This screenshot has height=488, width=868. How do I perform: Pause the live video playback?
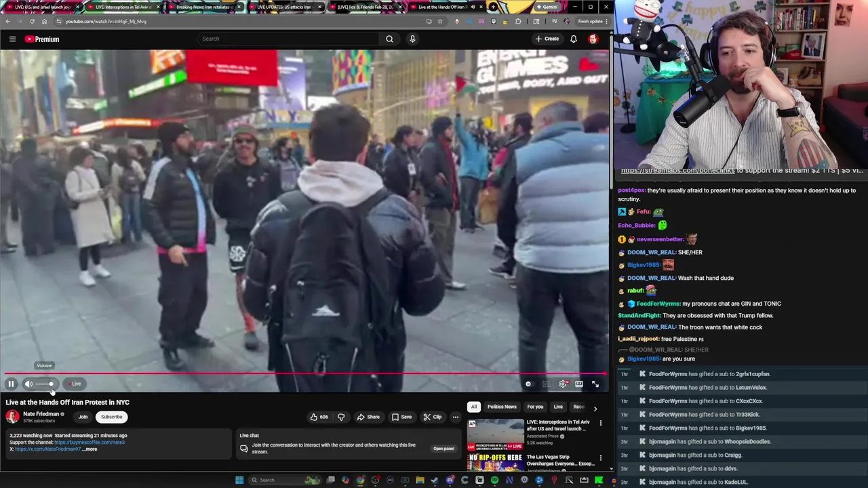pyautogui.click(x=11, y=384)
